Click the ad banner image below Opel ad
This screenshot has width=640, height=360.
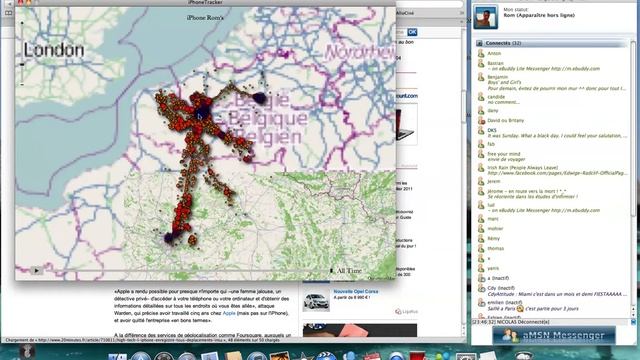point(360,330)
